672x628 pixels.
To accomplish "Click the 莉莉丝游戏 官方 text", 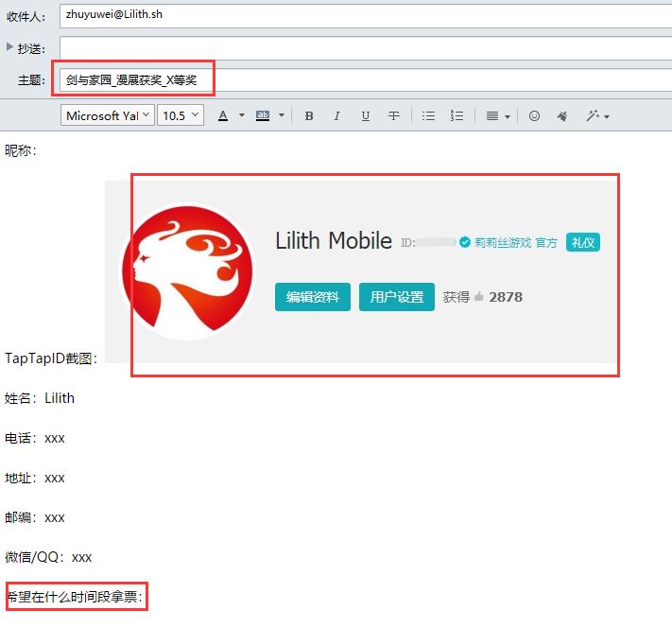I will (515, 243).
